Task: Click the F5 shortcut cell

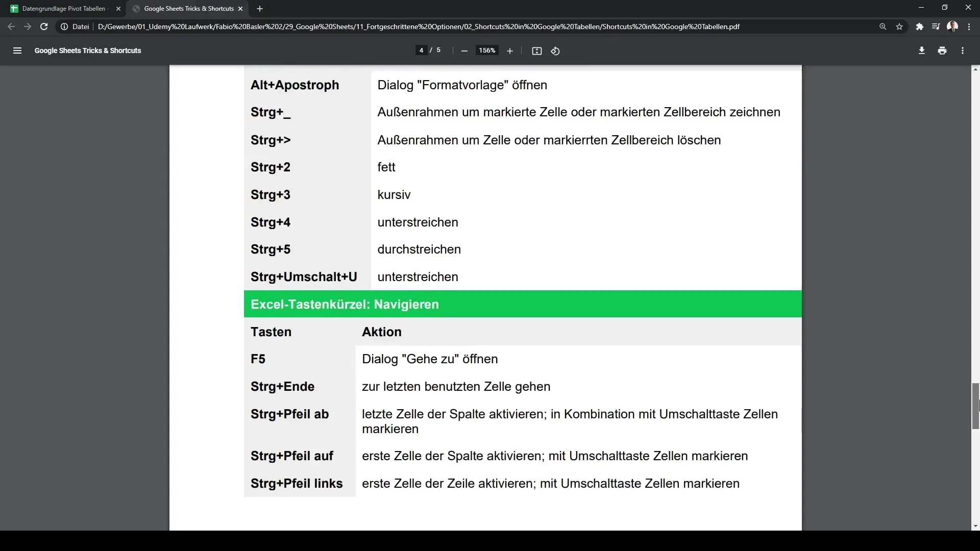Action: tap(300, 359)
